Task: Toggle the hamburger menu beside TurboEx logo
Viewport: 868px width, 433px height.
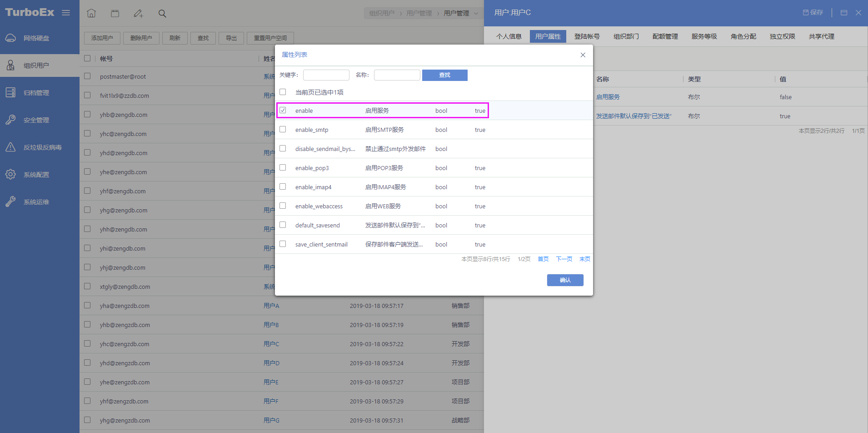Action: [x=66, y=13]
